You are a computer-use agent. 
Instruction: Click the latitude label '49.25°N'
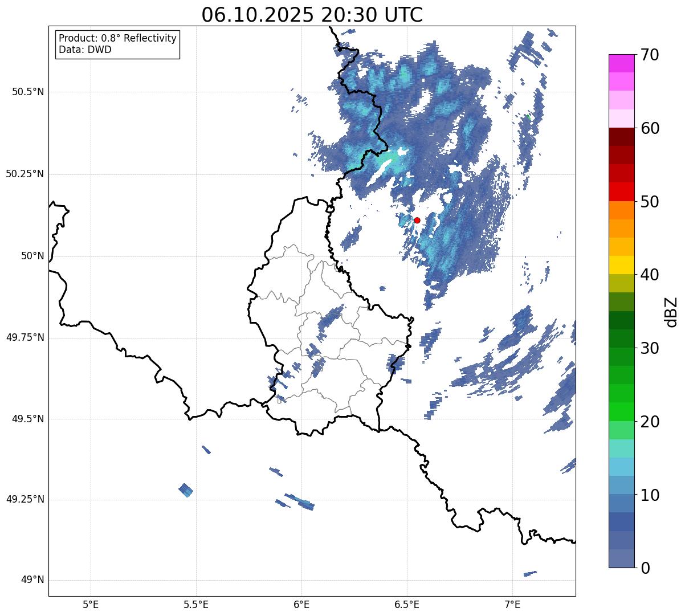[25, 499]
